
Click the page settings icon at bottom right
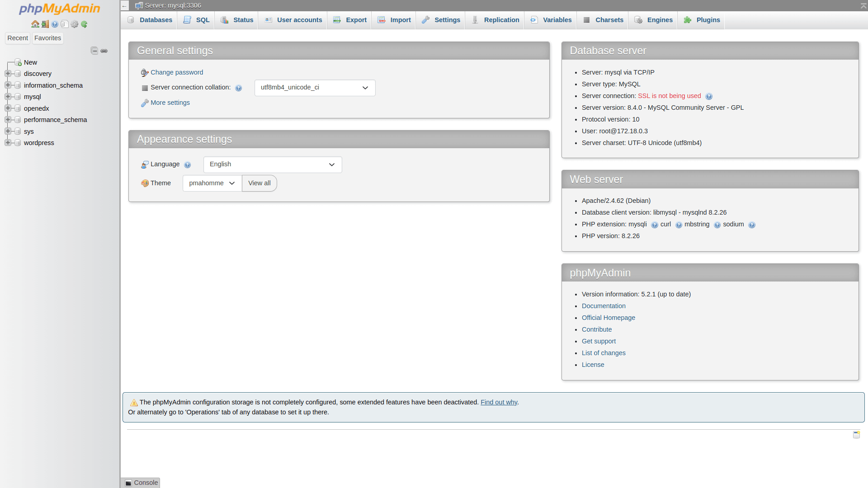coord(856,434)
